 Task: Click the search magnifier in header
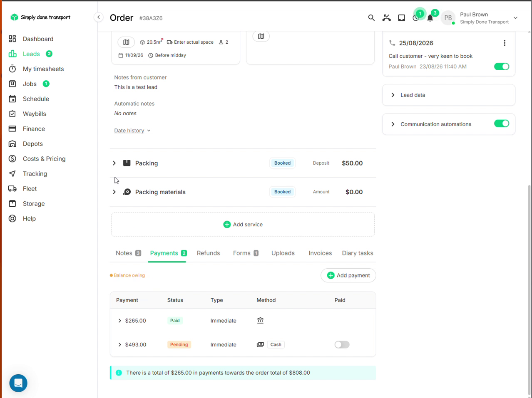[x=371, y=18]
